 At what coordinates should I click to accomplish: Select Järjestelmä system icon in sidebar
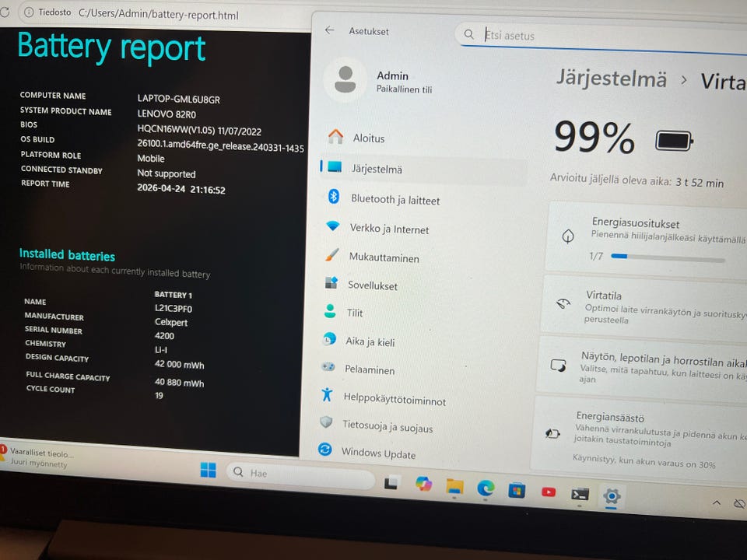[x=335, y=166]
